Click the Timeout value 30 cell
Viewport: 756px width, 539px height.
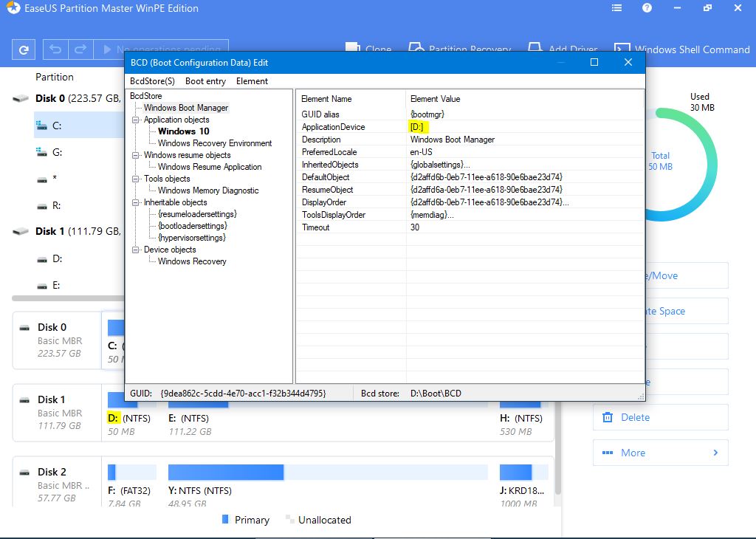tap(415, 227)
